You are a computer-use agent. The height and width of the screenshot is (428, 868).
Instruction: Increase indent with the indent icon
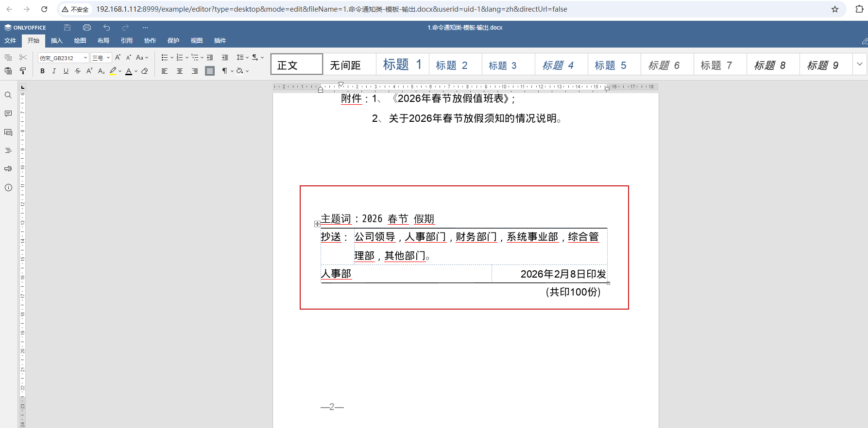pyautogui.click(x=225, y=58)
